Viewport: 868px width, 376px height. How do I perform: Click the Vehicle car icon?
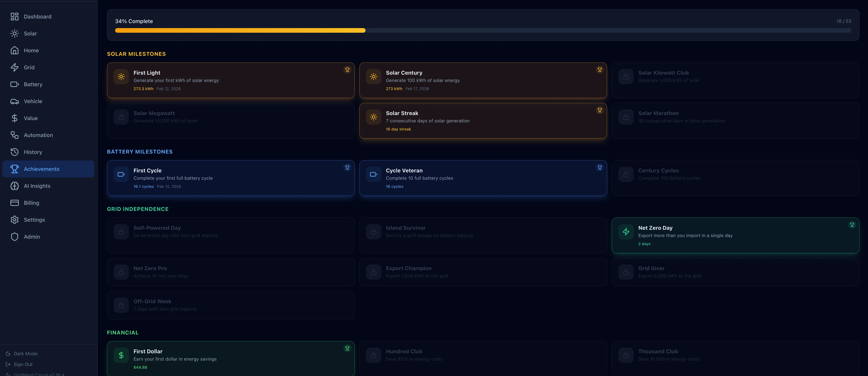coord(14,101)
